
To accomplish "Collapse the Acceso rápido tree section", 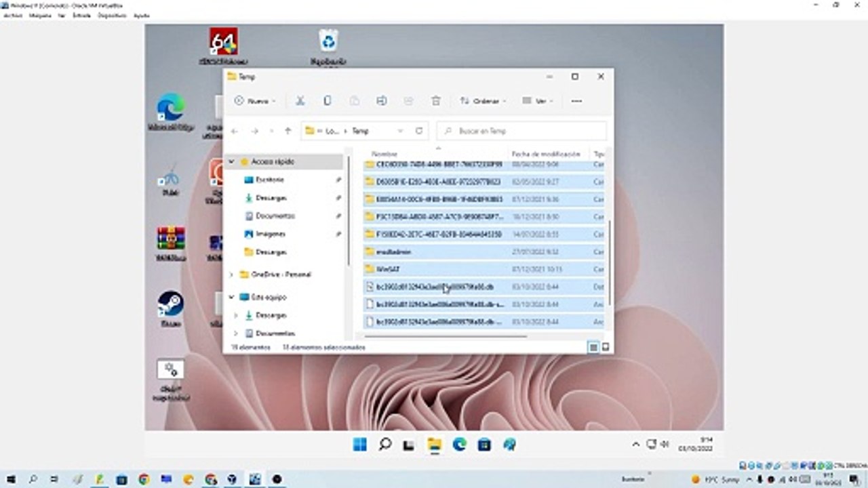I will point(231,162).
